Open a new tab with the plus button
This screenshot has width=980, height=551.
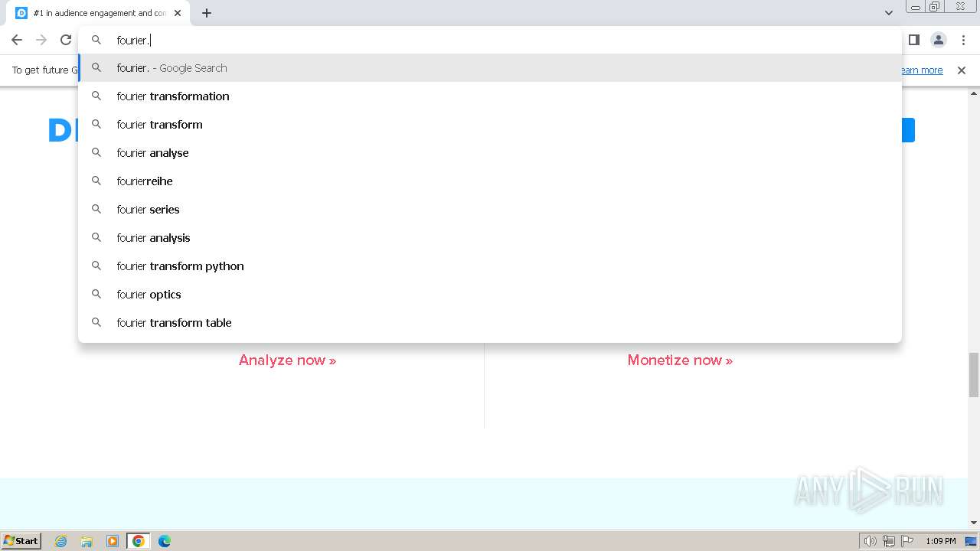[x=207, y=13]
